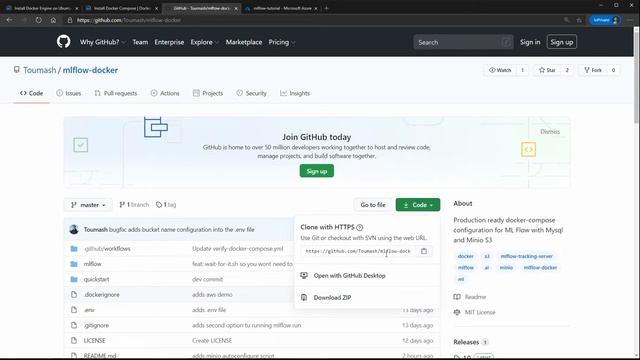This screenshot has width=640, height=360.
Task: Open the docker topic tag
Action: [x=465, y=256]
